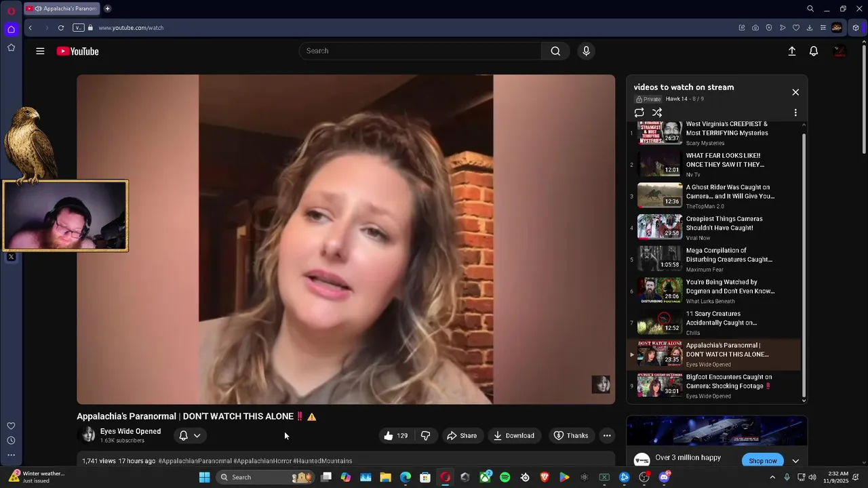
Task: Click Shop now on the ad
Action: tap(763, 461)
